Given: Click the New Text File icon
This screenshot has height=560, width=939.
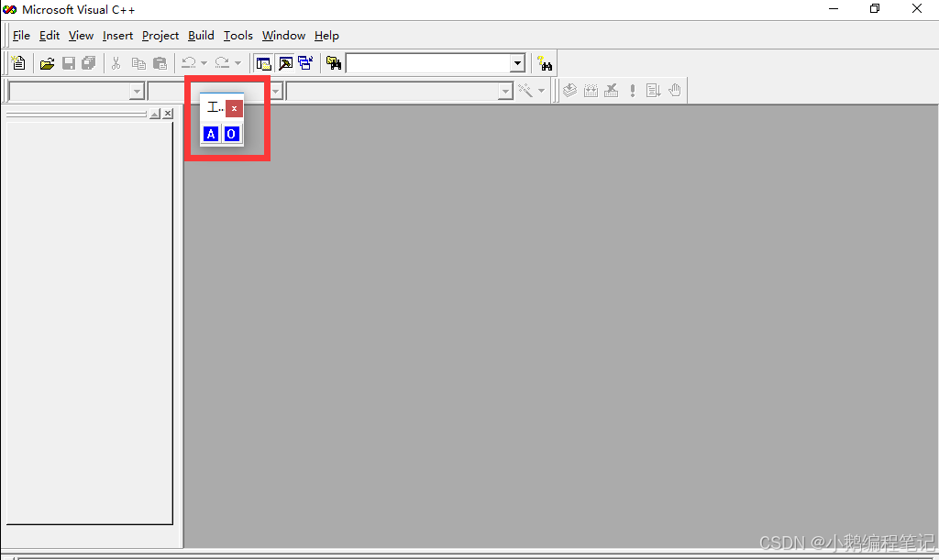Looking at the screenshot, I should click(18, 63).
